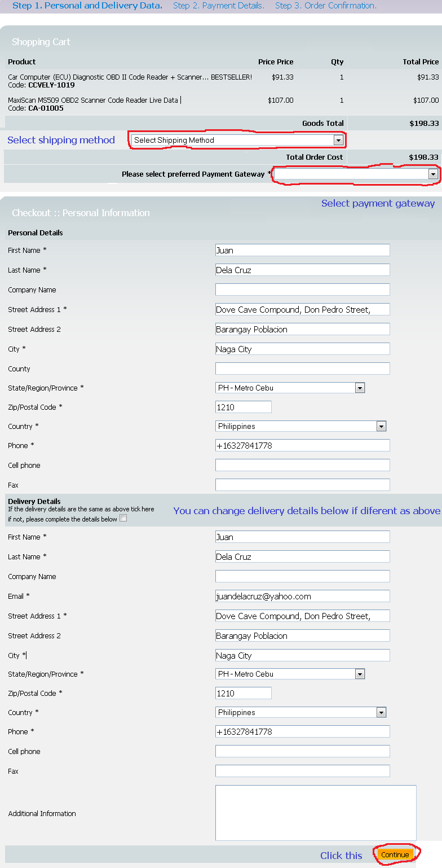Click Personal Details Street Address 2 field
The height and width of the screenshot is (868, 442).
303,329
